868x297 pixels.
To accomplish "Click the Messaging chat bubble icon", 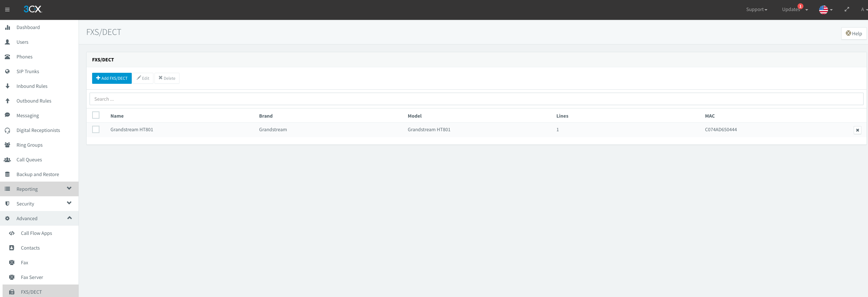I will click(7, 115).
